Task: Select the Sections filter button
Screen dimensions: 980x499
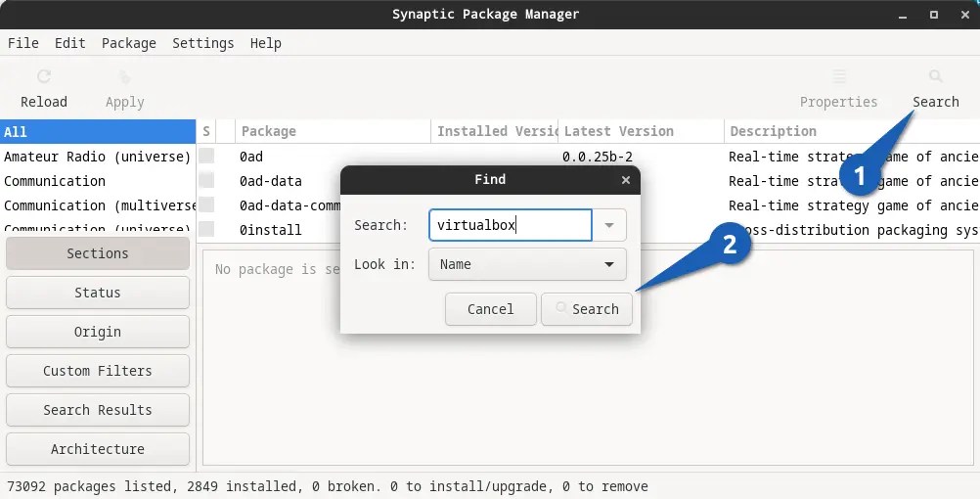Action: tap(98, 253)
